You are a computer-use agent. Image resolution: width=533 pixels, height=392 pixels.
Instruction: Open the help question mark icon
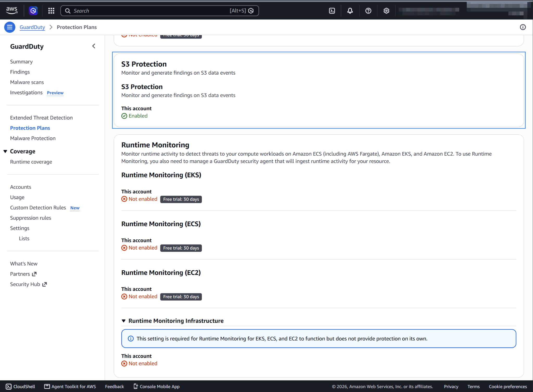click(368, 11)
